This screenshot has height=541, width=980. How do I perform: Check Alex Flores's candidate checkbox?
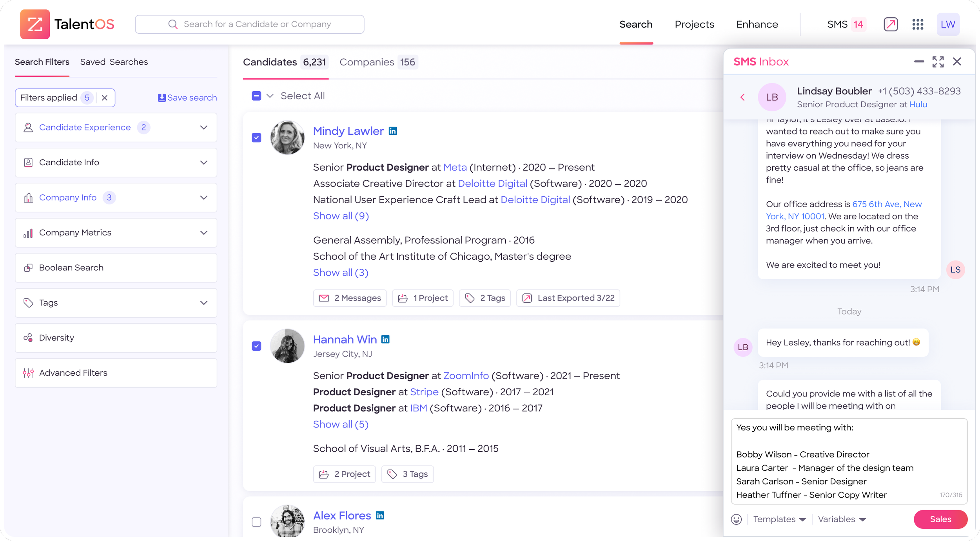tap(256, 522)
